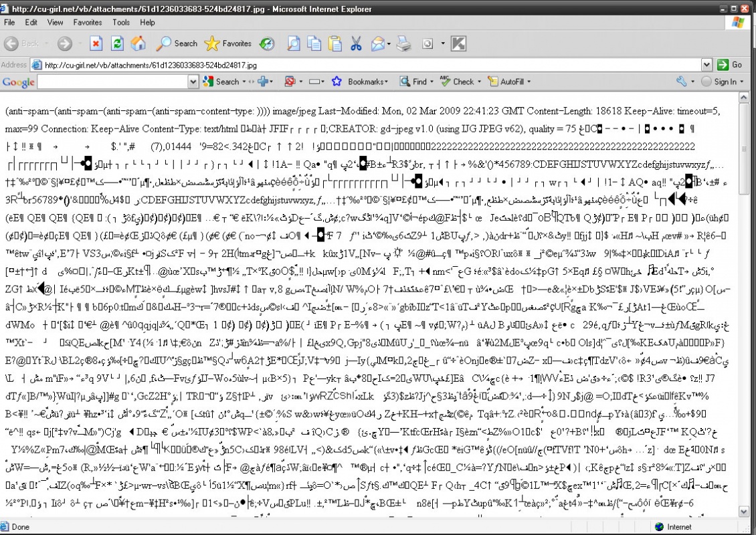Open the History panel icon
Screen dimensions: 756x535
267,43
